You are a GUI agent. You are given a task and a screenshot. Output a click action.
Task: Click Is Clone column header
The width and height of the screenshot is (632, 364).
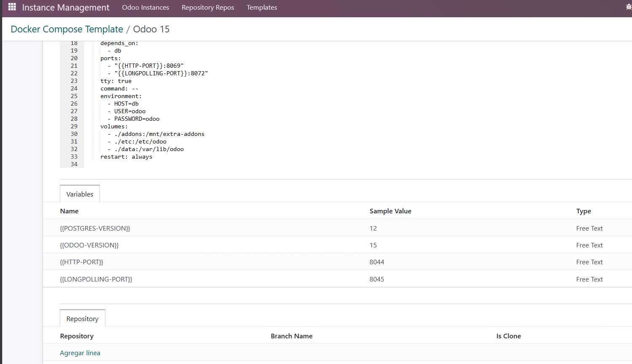509,336
